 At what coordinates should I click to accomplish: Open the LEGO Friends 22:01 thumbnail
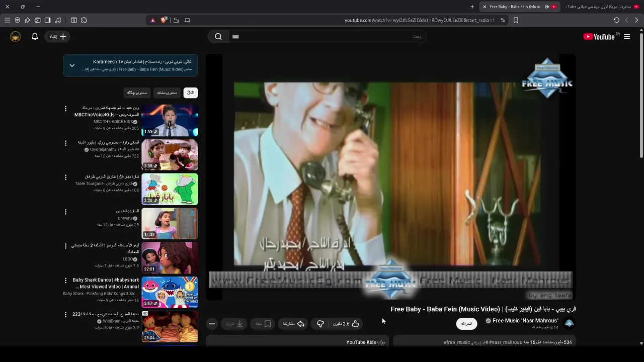[170, 258]
